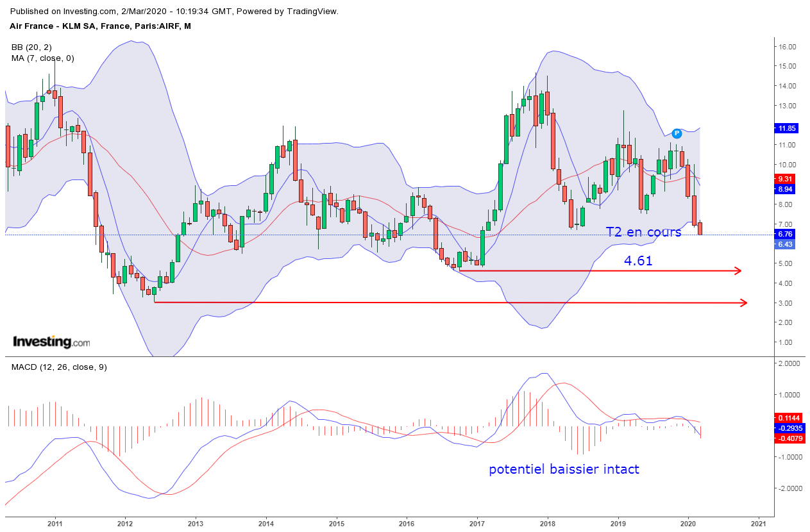Click the 6.76 current price tag
Screen dimensions: 810x532
point(786,234)
